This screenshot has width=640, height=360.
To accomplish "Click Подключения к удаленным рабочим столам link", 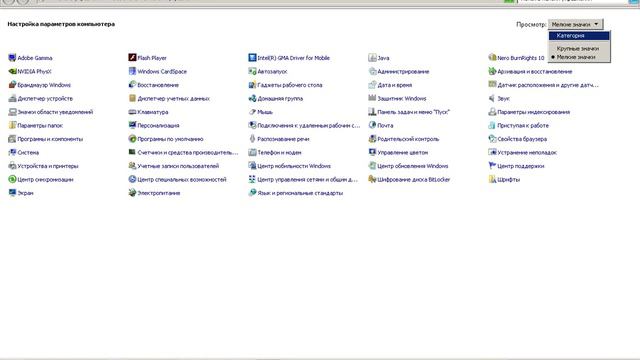I will coord(309,125).
